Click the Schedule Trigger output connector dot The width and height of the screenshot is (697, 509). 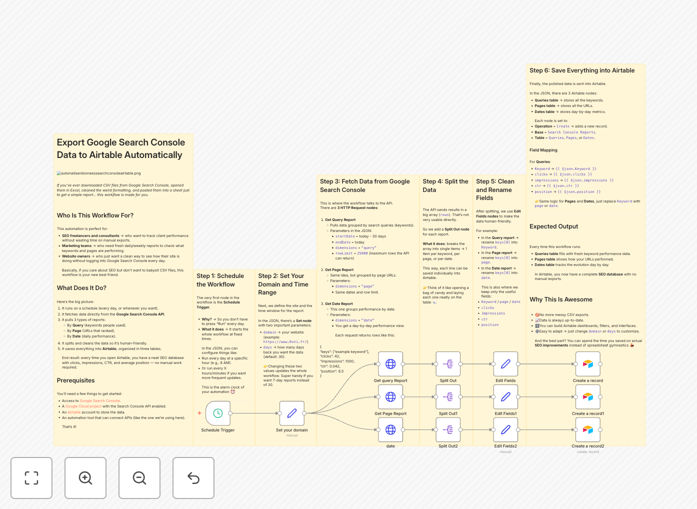(231, 413)
